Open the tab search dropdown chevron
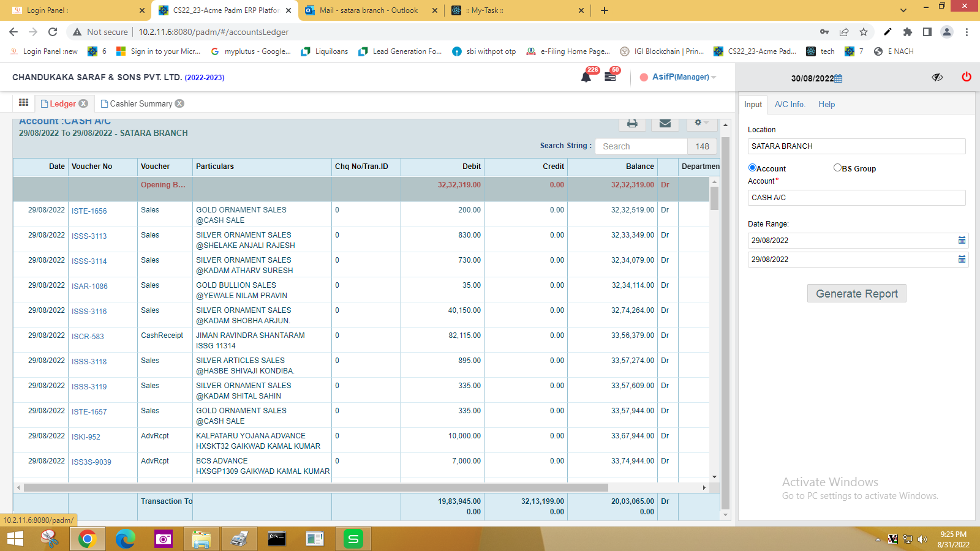 903,10
